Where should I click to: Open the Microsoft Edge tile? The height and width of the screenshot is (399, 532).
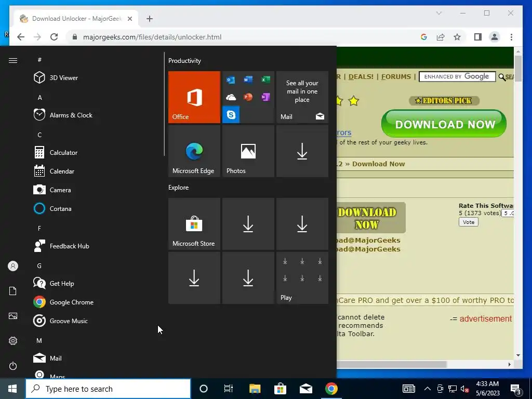coord(194,151)
